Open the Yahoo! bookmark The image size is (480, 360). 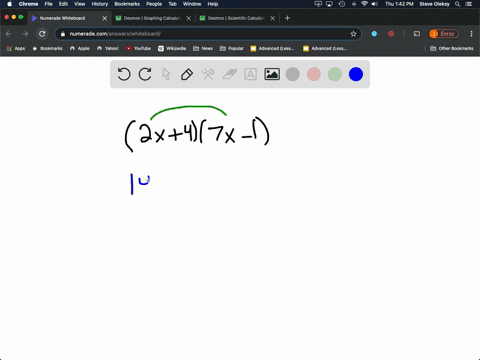click(x=108, y=48)
